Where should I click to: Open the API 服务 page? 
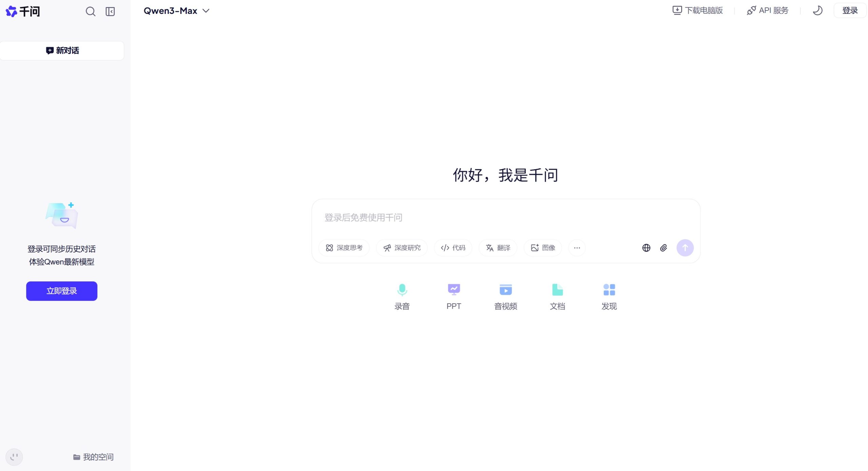point(767,10)
